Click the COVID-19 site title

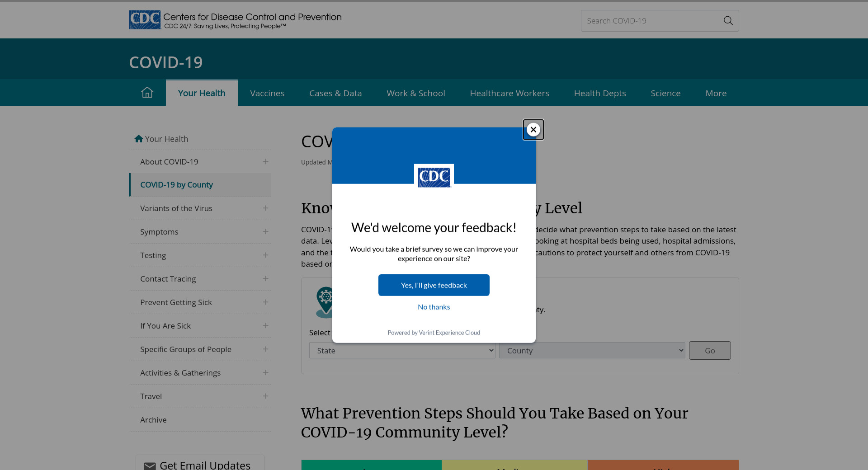166,62
